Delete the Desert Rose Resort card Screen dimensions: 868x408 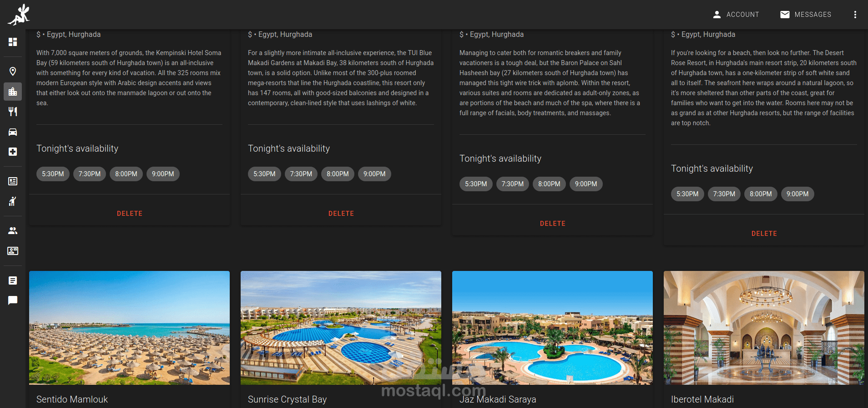click(764, 234)
